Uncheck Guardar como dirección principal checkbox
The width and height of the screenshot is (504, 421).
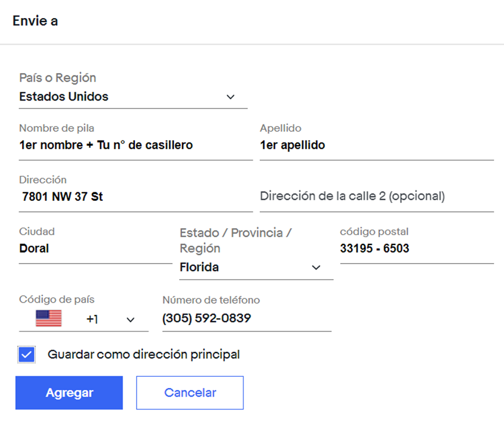pyautogui.click(x=27, y=355)
